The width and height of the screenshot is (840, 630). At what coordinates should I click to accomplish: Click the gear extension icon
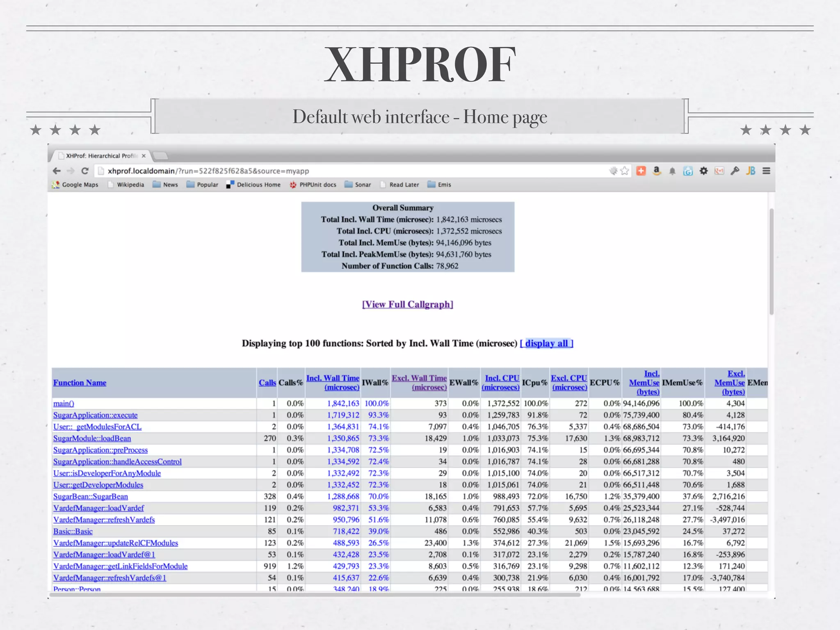pos(703,171)
